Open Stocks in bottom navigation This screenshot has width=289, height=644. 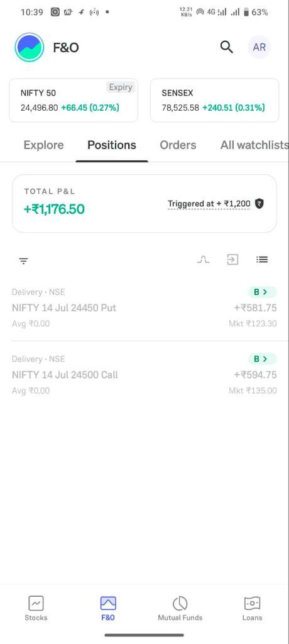pos(36,608)
